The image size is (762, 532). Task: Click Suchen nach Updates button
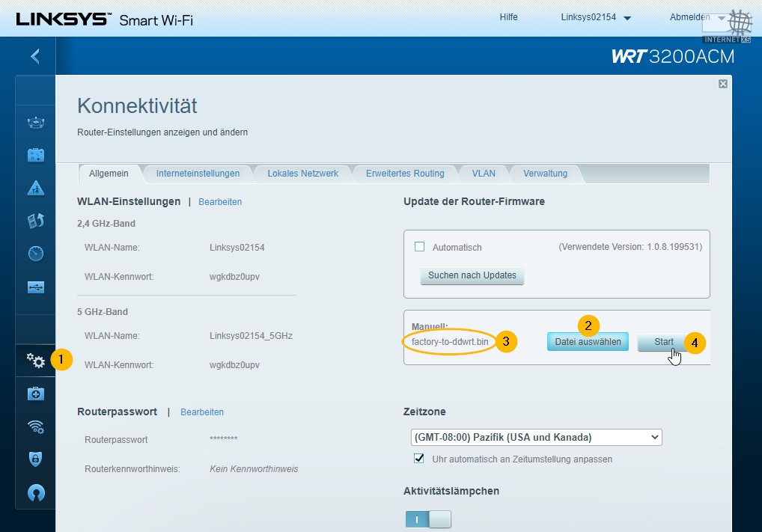click(472, 275)
